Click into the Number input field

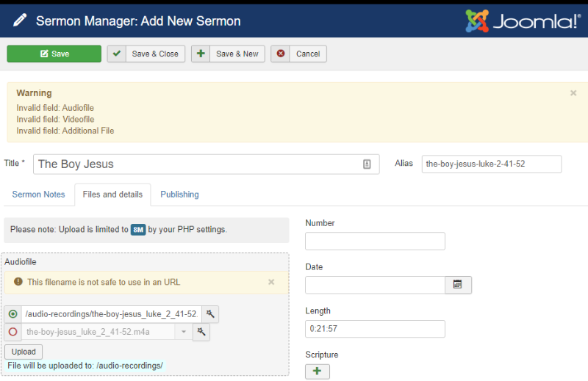coord(375,241)
